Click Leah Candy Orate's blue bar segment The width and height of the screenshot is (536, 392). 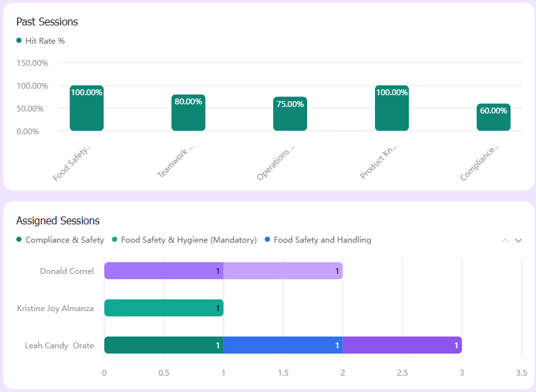tap(283, 345)
